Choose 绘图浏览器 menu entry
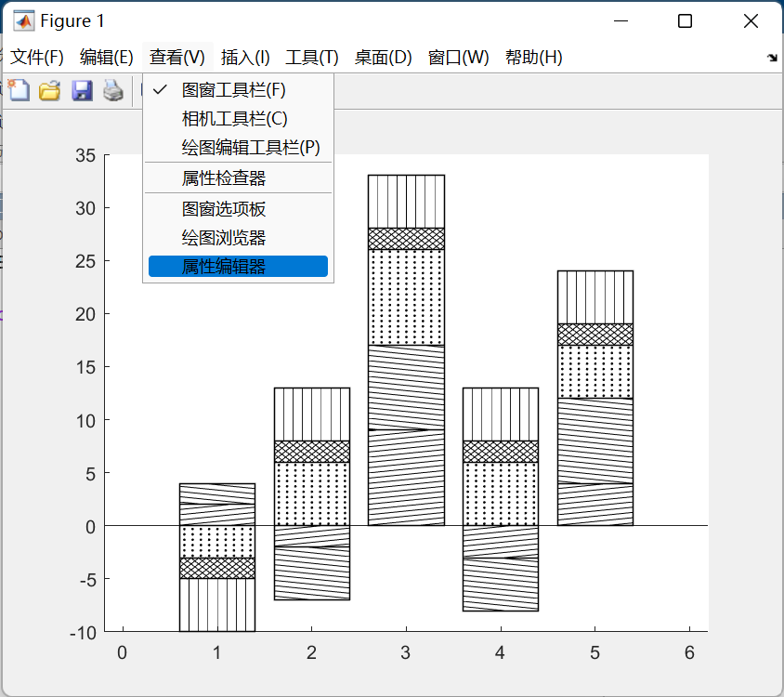Image resolution: width=784 pixels, height=697 pixels. pyautogui.click(x=238, y=238)
